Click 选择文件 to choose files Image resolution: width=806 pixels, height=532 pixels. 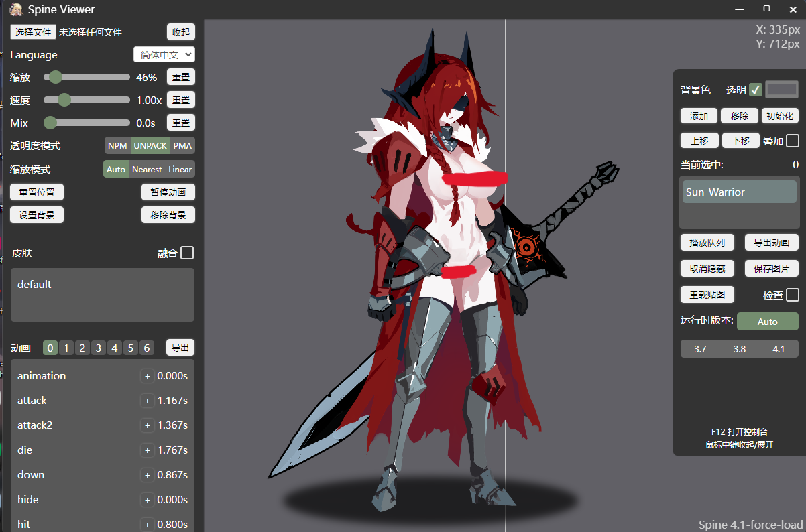click(33, 32)
